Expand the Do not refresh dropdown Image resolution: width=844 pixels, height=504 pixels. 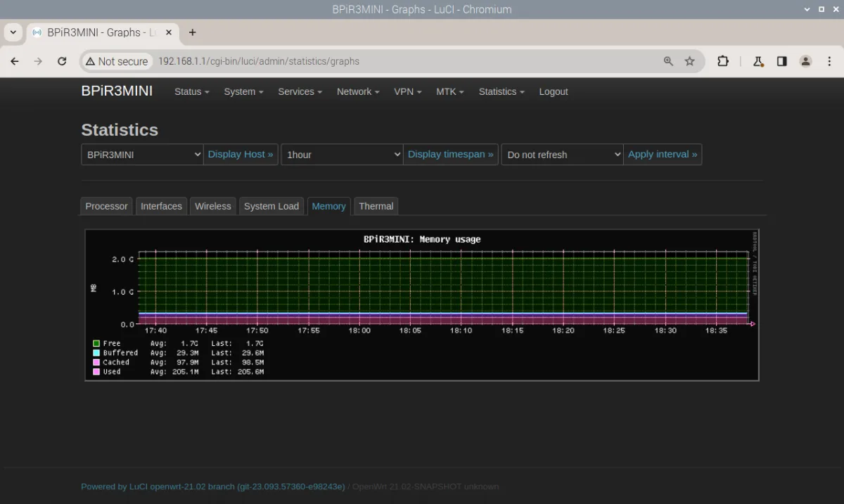click(x=562, y=155)
